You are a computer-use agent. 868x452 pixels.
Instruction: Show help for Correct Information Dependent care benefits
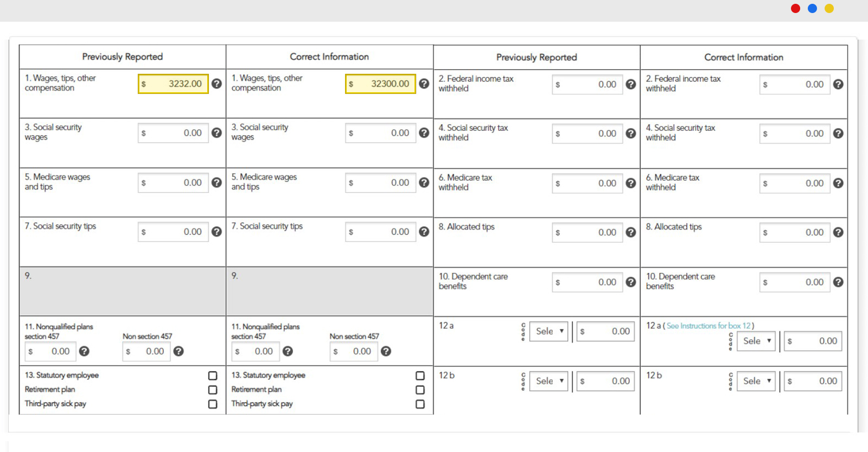click(838, 282)
